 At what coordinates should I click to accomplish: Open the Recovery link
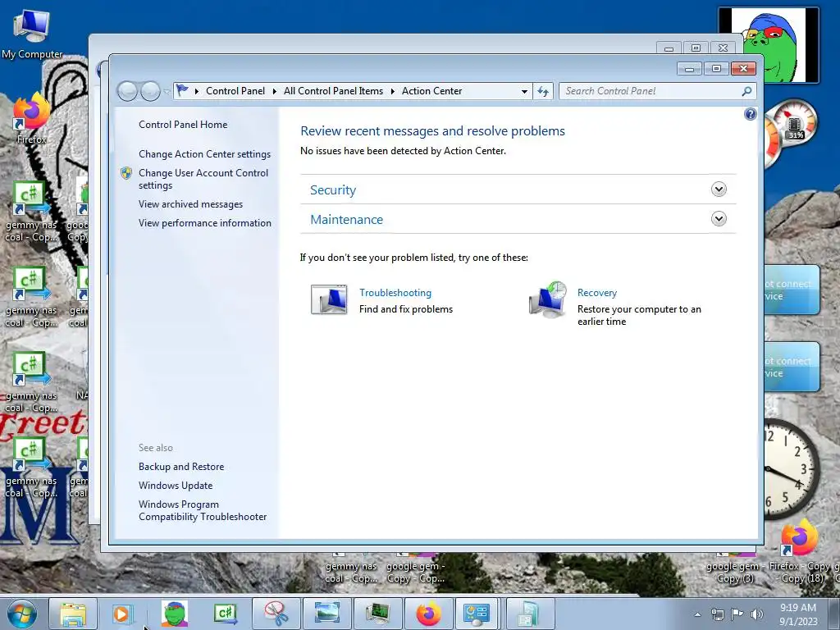[x=597, y=293]
